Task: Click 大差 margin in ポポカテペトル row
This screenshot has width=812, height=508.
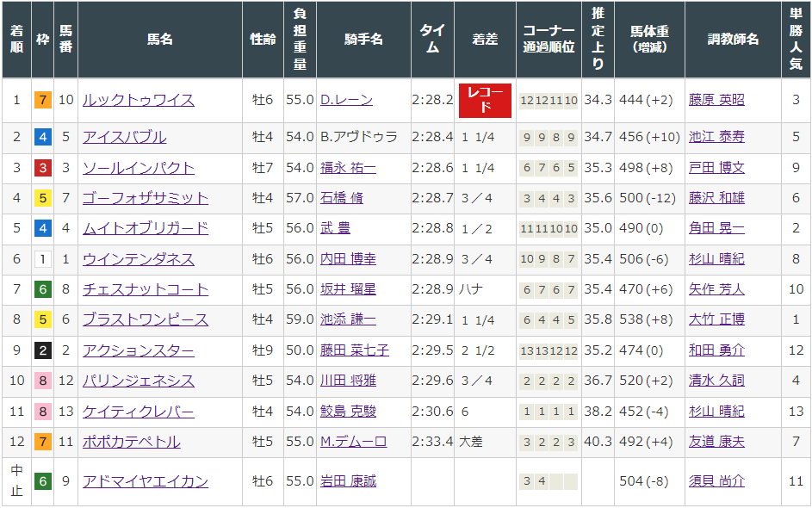Action: tap(471, 443)
